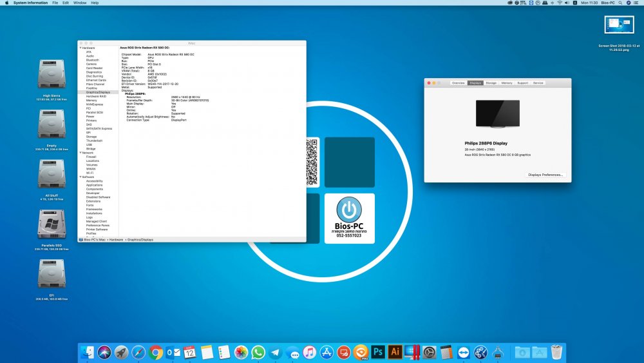Launch iTunes from the dock
This screenshot has width=644, height=363.
click(x=310, y=352)
